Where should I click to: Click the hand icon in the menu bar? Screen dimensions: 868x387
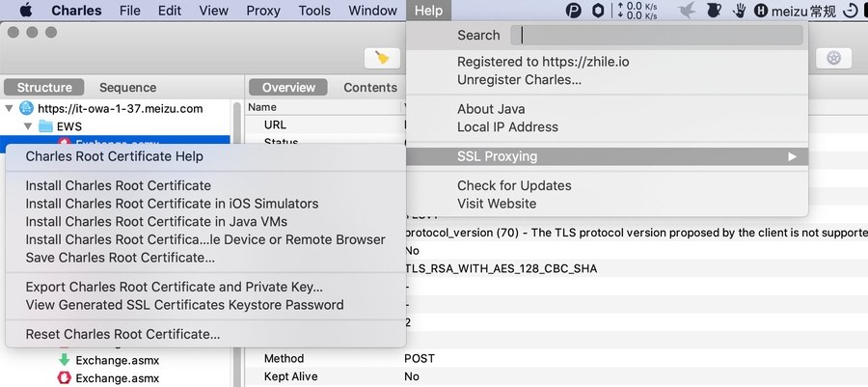[x=739, y=11]
